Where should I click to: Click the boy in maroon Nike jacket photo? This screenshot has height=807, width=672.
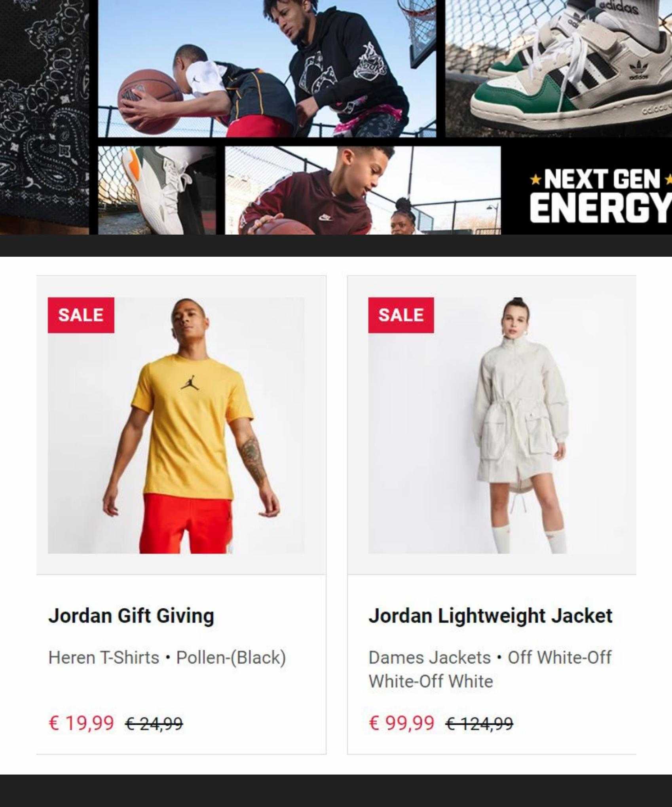(363, 190)
